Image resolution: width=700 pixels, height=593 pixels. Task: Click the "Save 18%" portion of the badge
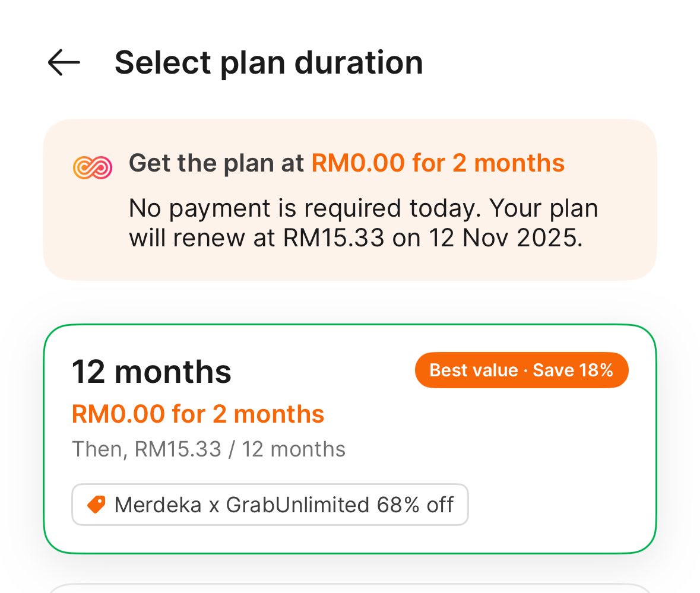pos(572,370)
